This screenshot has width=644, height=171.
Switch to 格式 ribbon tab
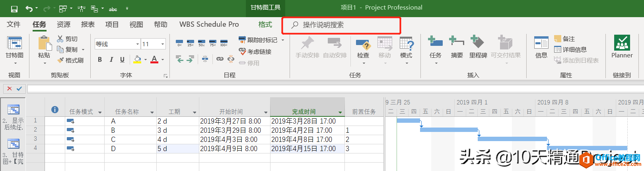(x=265, y=24)
